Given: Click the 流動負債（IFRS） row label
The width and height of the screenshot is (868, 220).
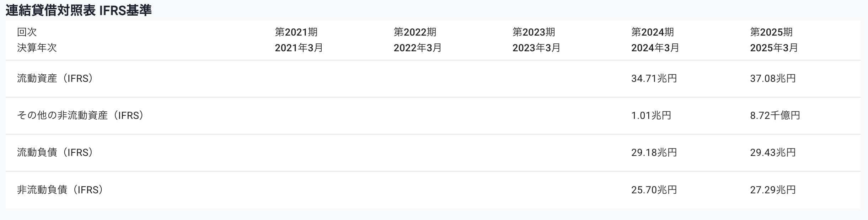Looking at the screenshot, I should click(x=55, y=152).
